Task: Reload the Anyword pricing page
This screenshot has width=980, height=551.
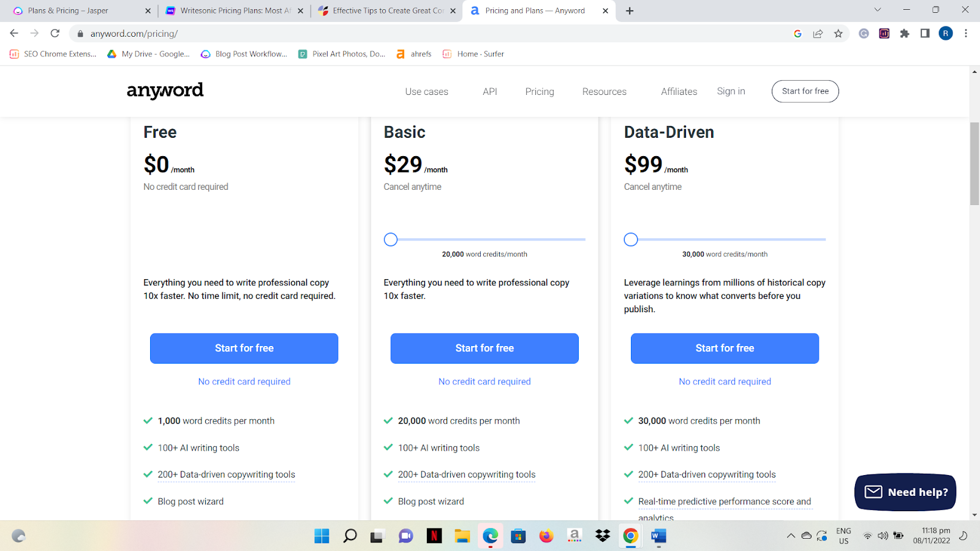Action: [55, 33]
